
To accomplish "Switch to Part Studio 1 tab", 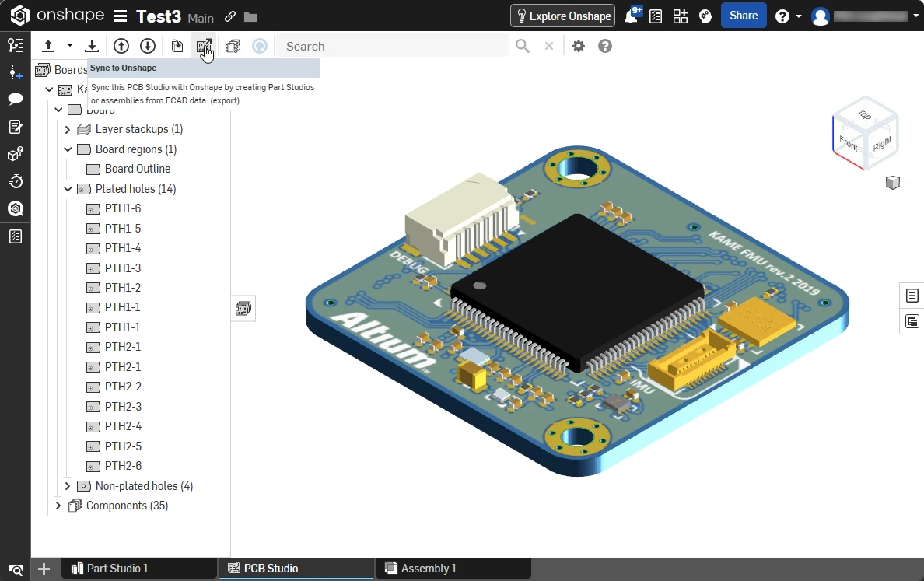I will click(x=139, y=569).
